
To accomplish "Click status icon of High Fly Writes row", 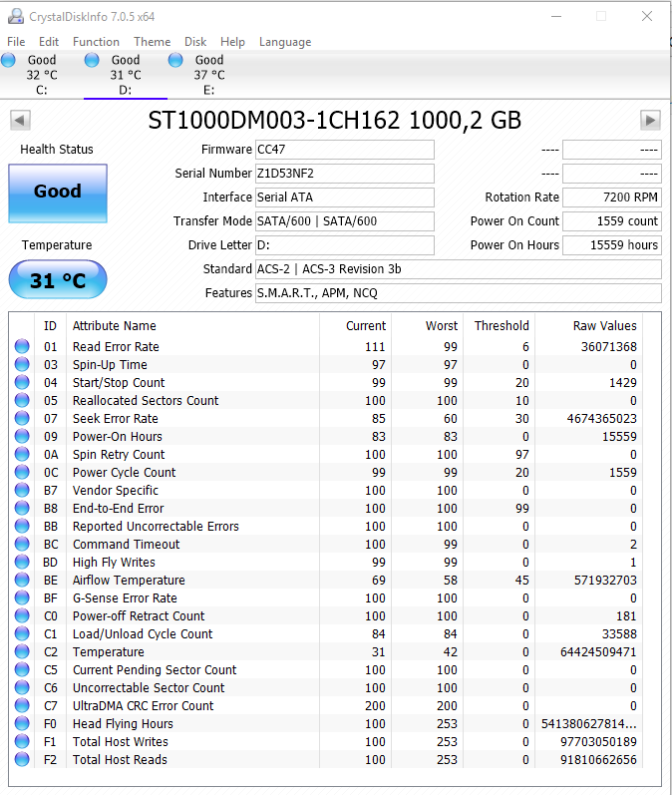I will click(x=22, y=562).
